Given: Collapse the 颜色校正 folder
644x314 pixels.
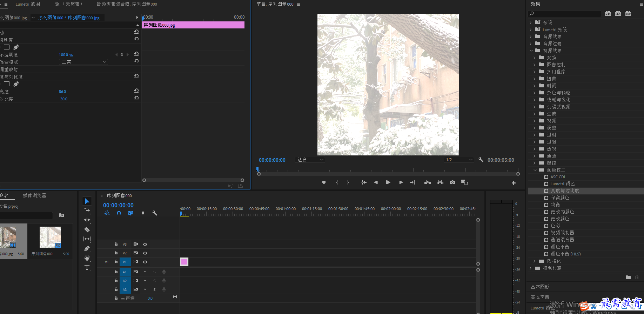Looking at the screenshot, I should point(535,170).
